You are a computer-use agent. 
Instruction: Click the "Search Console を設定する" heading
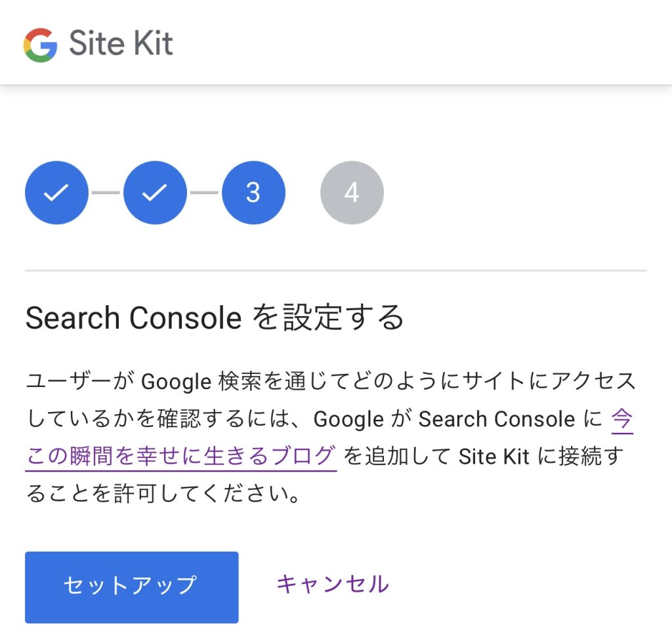(x=214, y=318)
